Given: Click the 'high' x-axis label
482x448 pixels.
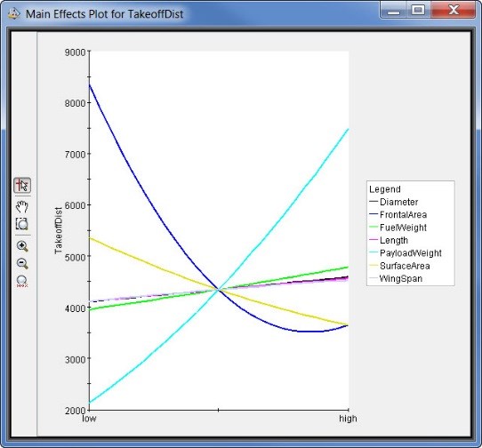Looking at the screenshot, I should click(348, 418).
